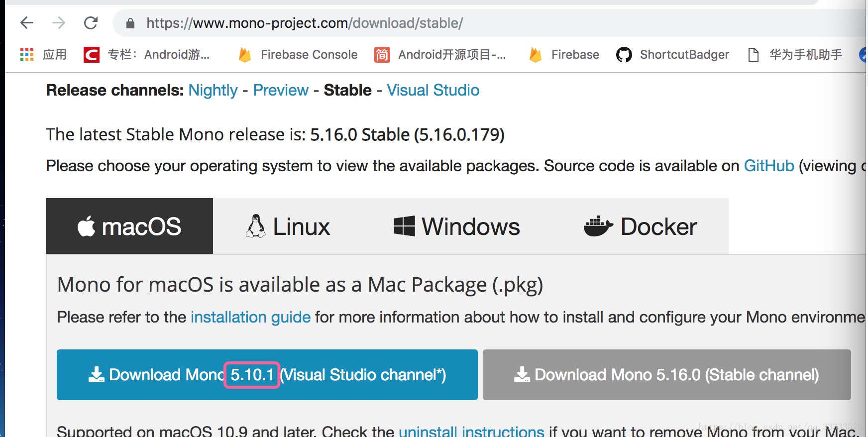Open the ShortcutBadger GitHub bookmark
Image resolution: width=868 pixels, height=437 pixels.
click(x=672, y=54)
